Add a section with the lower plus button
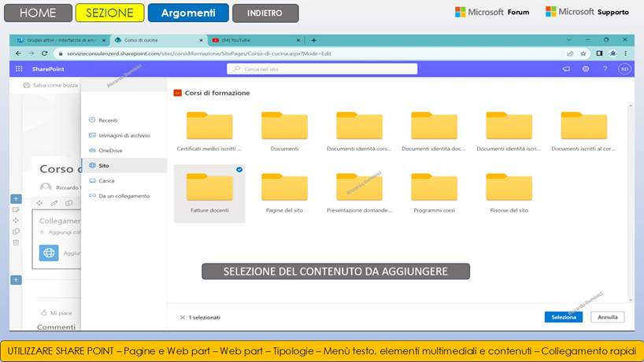Image resolution: width=644 pixels, height=362 pixels. (x=16, y=280)
